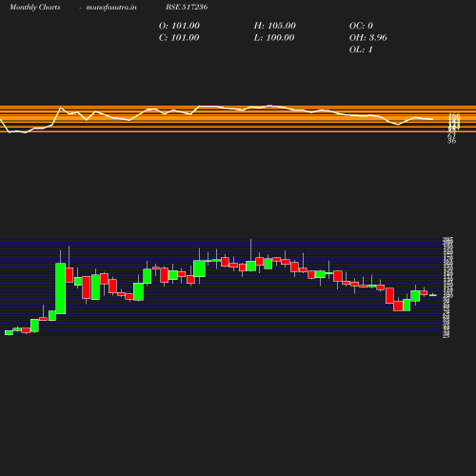
Task: Click the candle with the highest upper wick
Action: point(250,266)
